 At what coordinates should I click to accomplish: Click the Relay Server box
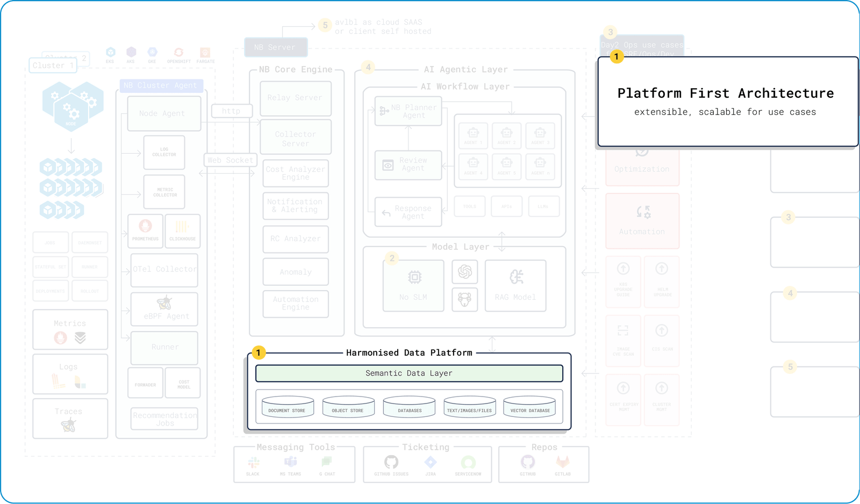[x=296, y=98]
